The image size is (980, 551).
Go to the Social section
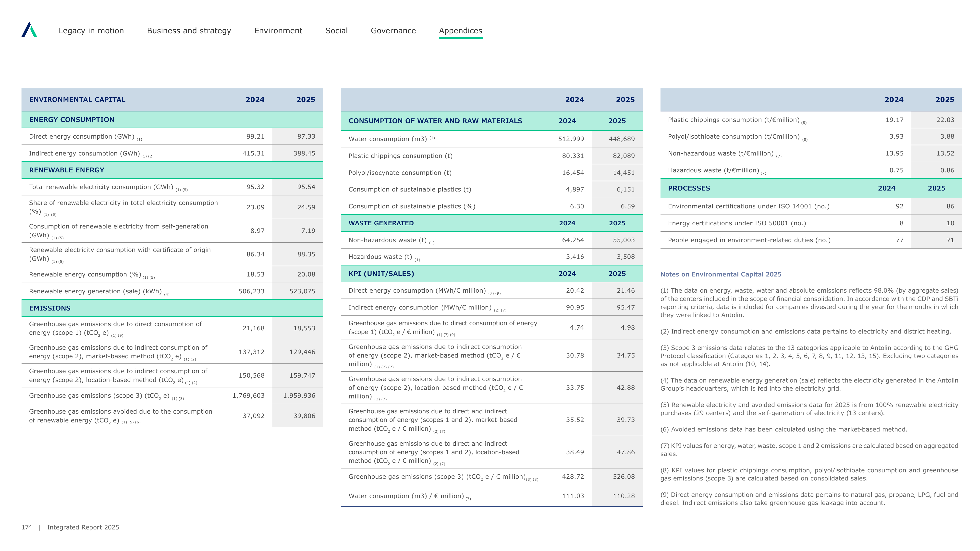[336, 30]
